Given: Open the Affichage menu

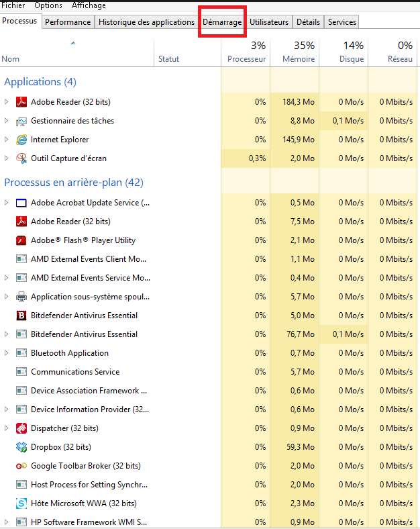Looking at the screenshot, I should pos(89,5).
